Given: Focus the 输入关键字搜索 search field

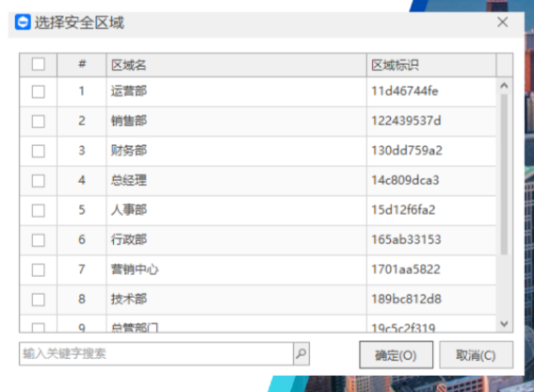Looking at the screenshot, I should click(x=156, y=353).
